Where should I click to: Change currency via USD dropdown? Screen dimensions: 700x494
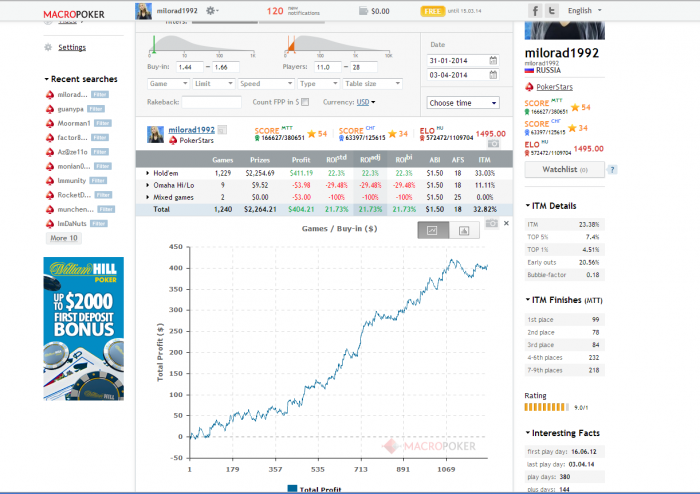(x=366, y=102)
